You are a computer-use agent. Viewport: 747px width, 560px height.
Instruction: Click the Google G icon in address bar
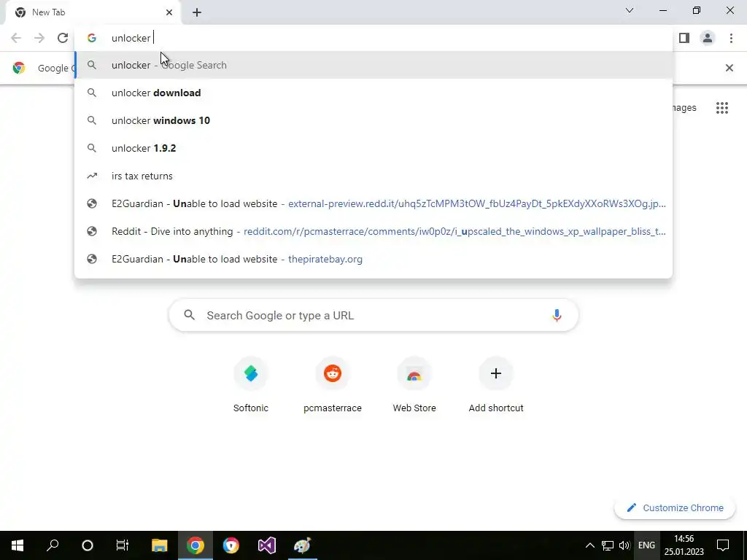92,38
